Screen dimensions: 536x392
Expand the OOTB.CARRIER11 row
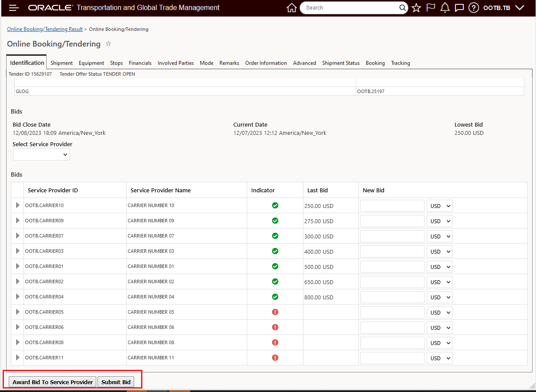point(18,358)
